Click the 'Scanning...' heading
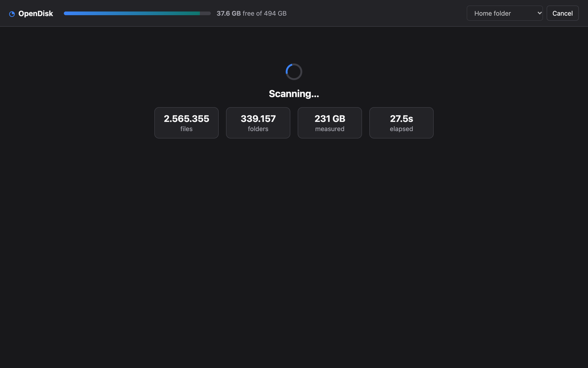The width and height of the screenshot is (588, 368). tap(294, 94)
